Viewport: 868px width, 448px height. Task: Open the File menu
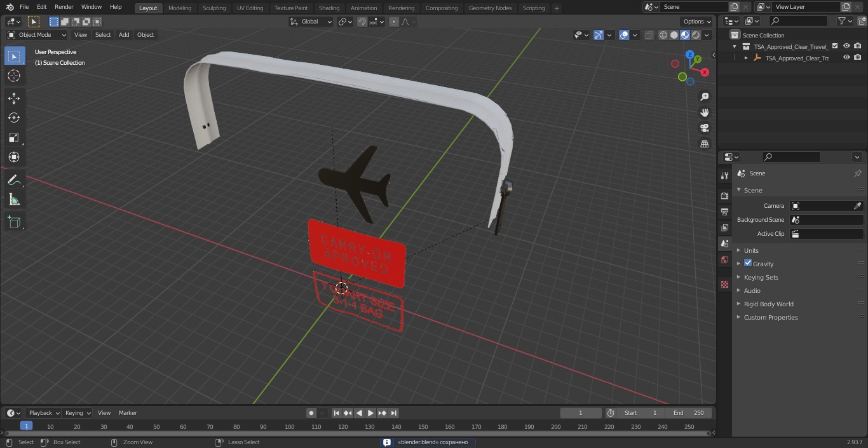[x=24, y=7]
